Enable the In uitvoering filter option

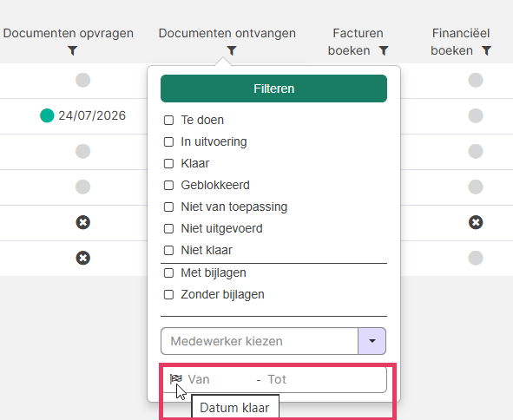(x=168, y=142)
